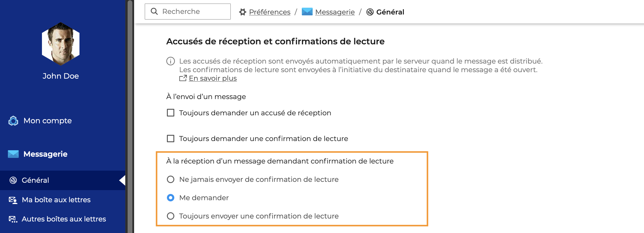Click the Préférences gear icon
Viewport: 644px width, 233px height.
[243, 12]
